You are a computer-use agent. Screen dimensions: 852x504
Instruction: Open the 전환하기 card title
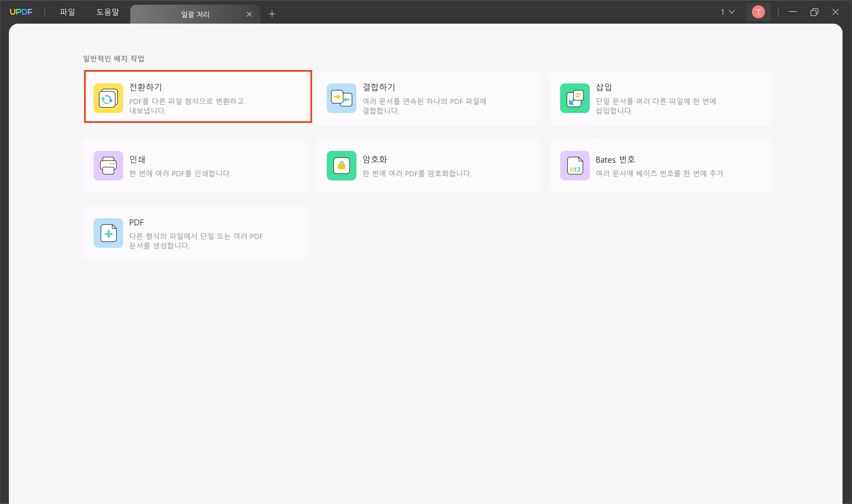point(145,87)
